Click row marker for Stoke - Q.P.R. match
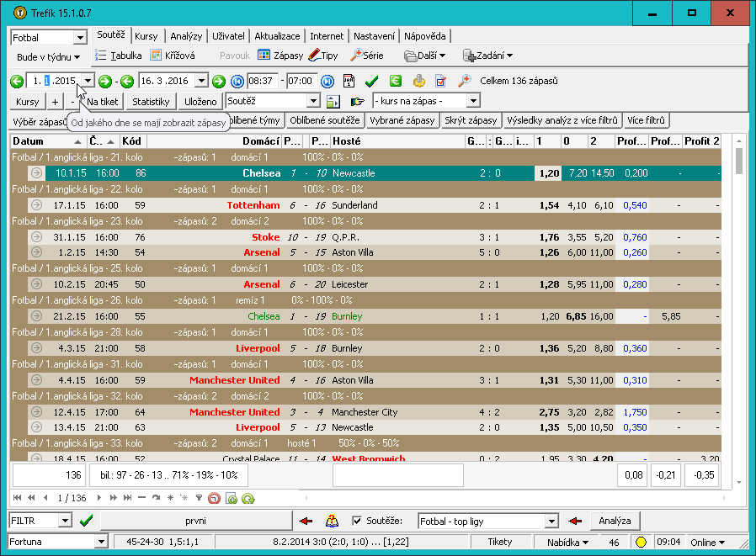 click(x=37, y=237)
